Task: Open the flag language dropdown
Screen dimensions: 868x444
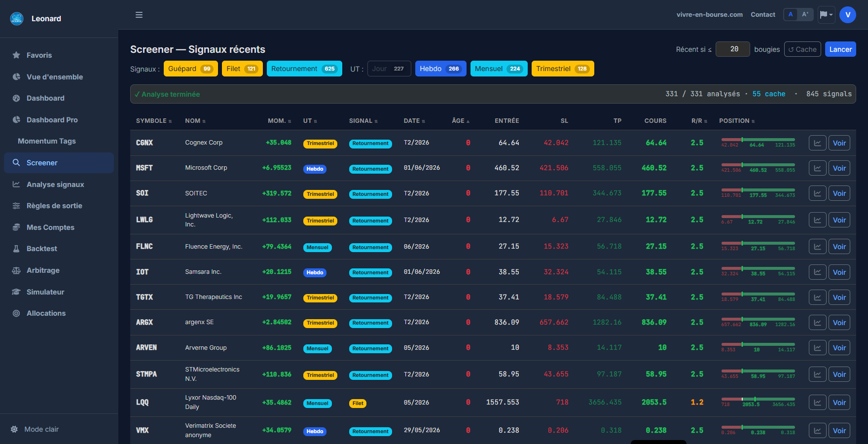Action: (827, 15)
